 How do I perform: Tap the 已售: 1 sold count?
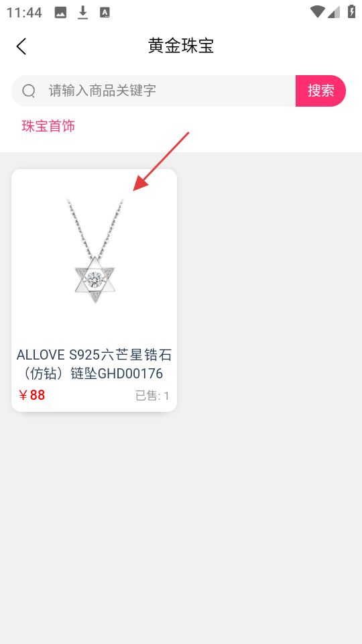click(x=152, y=396)
